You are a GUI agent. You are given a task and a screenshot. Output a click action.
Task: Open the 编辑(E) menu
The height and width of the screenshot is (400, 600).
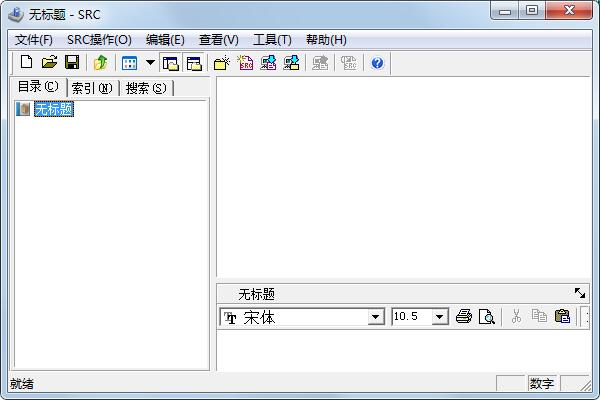point(165,40)
